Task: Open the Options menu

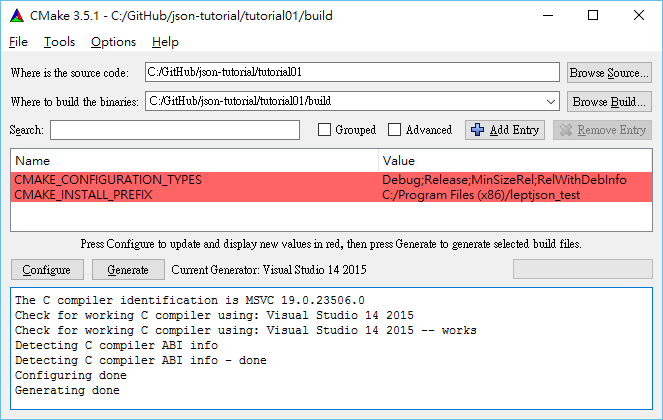Action: (113, 42)
